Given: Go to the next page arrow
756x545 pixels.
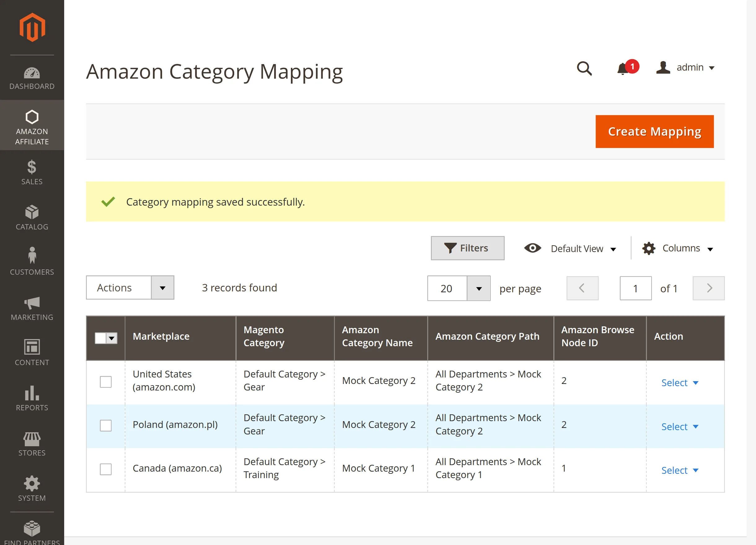Looking at the screenshot, I should coord(709,288).
